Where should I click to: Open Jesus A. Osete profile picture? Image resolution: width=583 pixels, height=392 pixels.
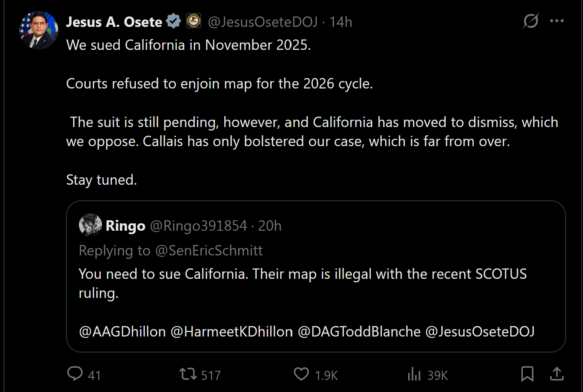pos(39,30)
